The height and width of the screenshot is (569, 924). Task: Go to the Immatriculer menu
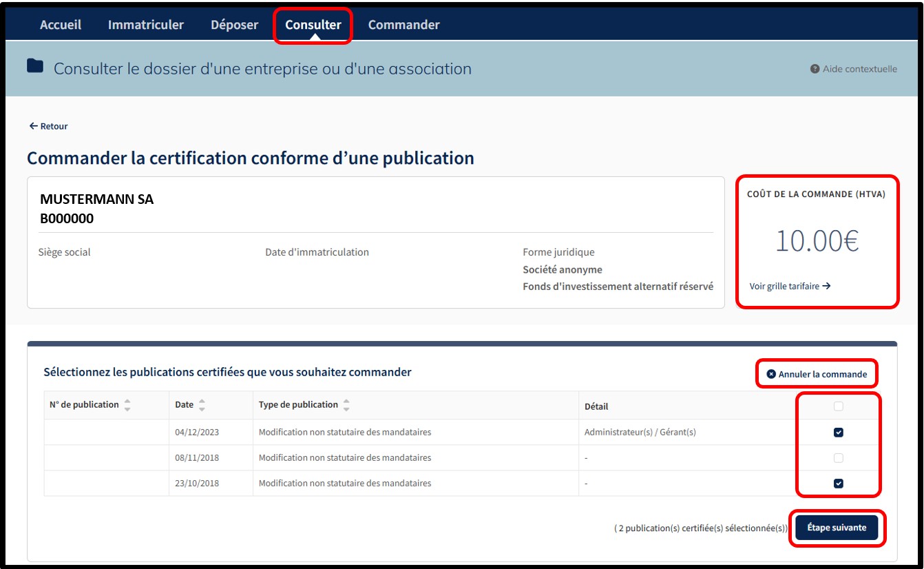[146, 25]
